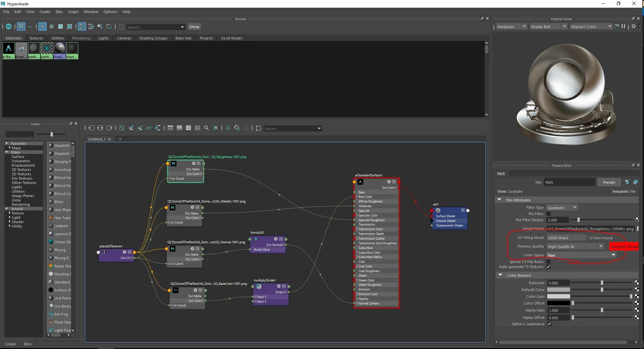Toggle the Pre Filter checkbox
Screen dimensions: 644x349
[549, 214]
